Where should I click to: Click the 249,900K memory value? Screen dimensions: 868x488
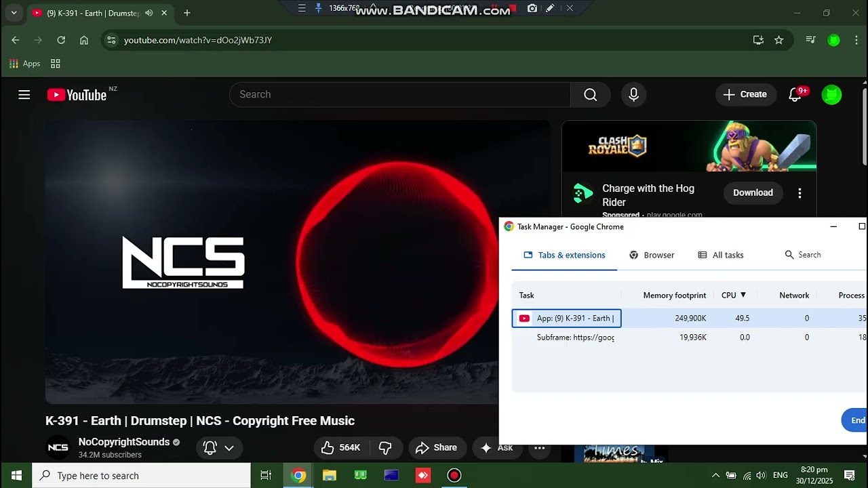[690, 319]
